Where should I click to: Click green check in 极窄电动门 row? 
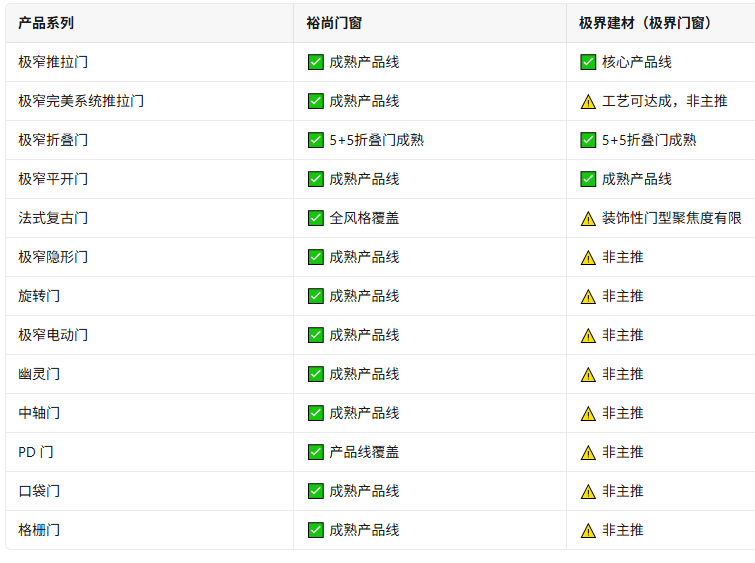point(315,335)
